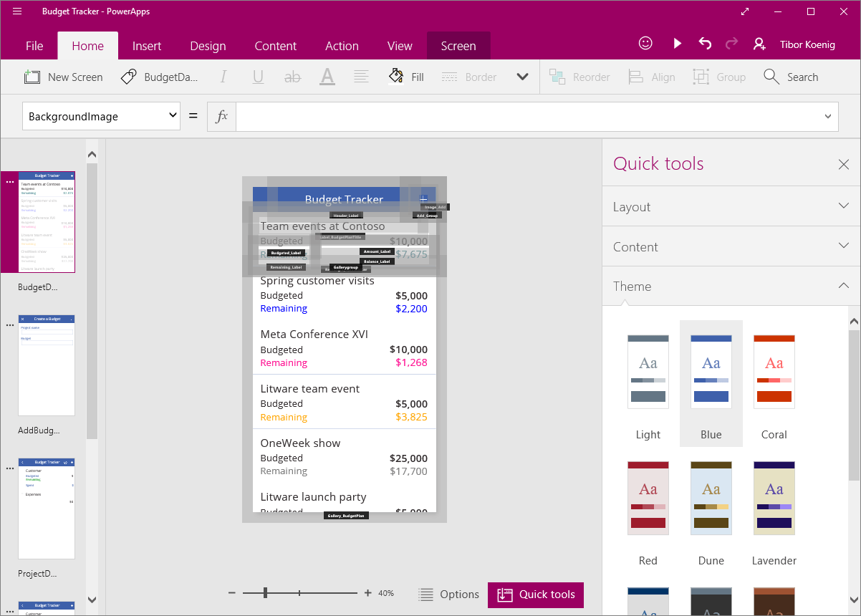Expand the Layout section
This screenshot has height=616, width=861.
[731, 206]
